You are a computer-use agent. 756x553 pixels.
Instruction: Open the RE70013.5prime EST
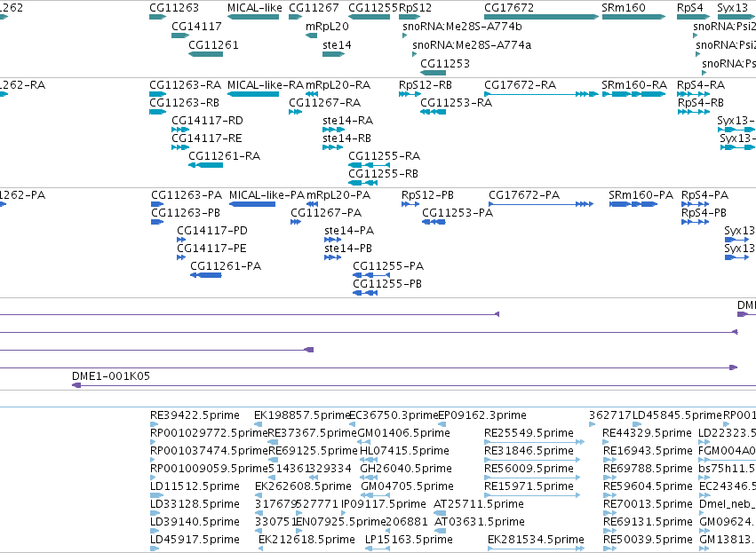(x=610, y=513)
